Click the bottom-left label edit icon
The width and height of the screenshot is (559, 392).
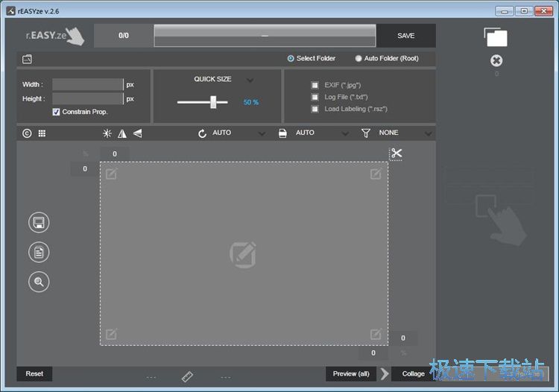111,334
